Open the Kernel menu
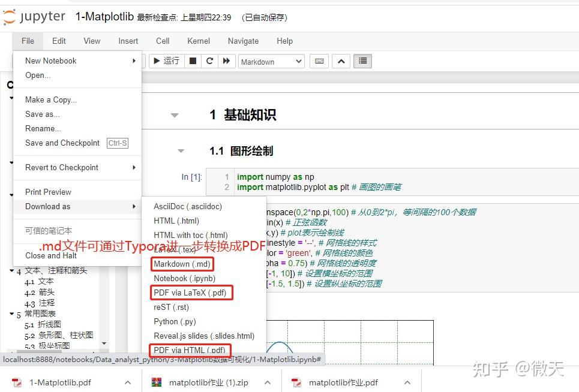 pyautogui.click(x=198, y=41)
